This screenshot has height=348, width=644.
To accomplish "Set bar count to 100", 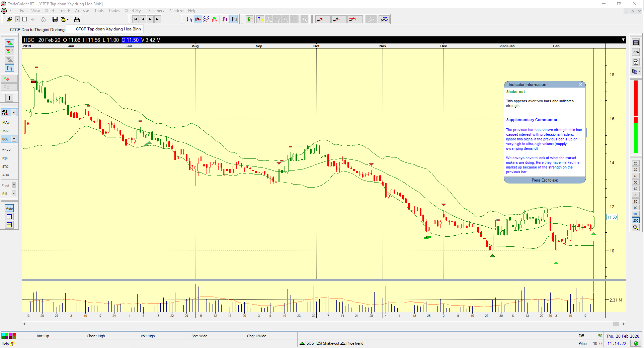I will (x=636, y=214).
